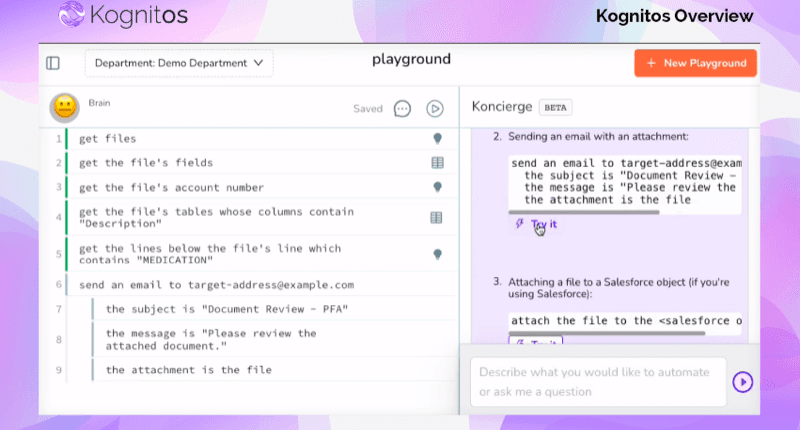Focus the 'Describe what you would like to automate' input
Image resolution: width=800 pixels, height=430 pixels.
(x=598, y=382)
